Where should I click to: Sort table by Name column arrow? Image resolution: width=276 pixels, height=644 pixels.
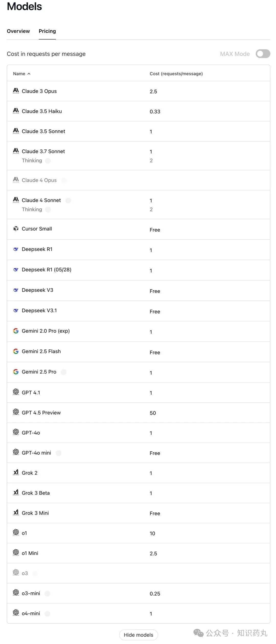(x=29, y=74)
